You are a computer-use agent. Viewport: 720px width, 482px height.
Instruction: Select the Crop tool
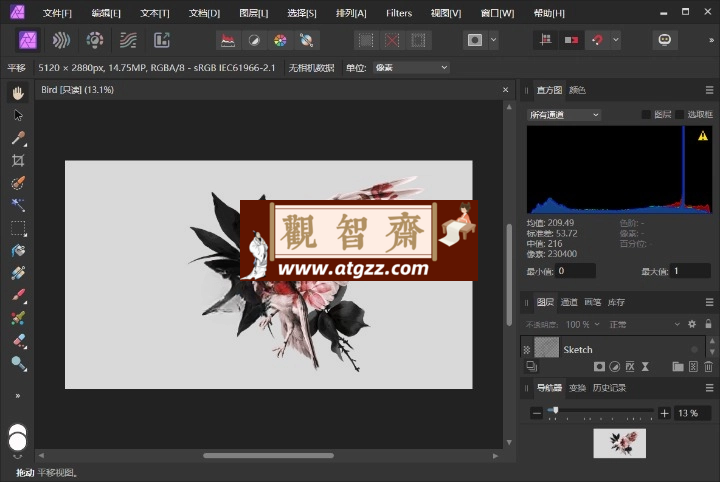click(18, 160)
